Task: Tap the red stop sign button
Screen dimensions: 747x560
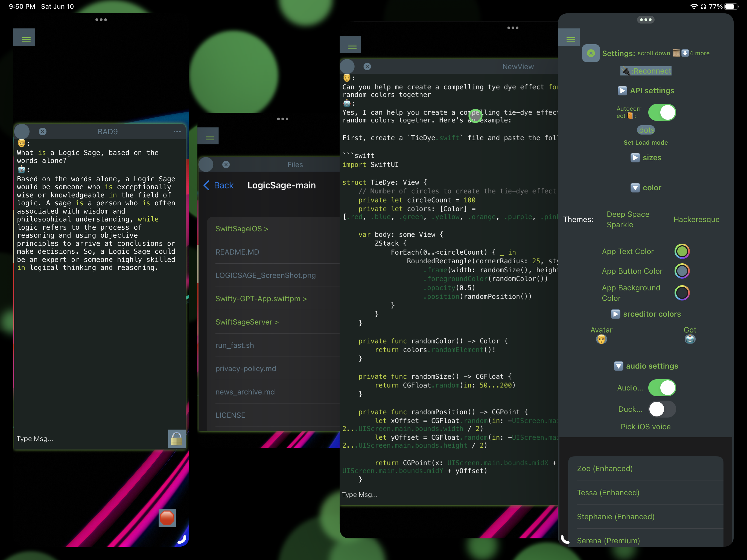Action: [167, 518]
